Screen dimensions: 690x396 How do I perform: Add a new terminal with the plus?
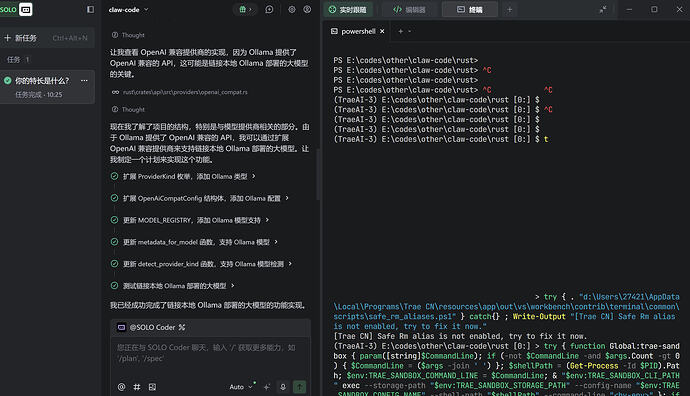tap(400, 31)
